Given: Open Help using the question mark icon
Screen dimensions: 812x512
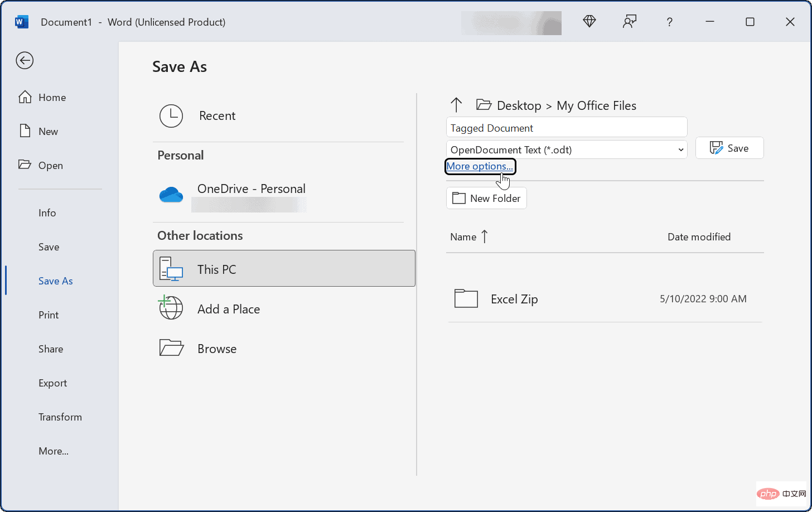Looking at the screenshot, I should (x=669, y=22).
